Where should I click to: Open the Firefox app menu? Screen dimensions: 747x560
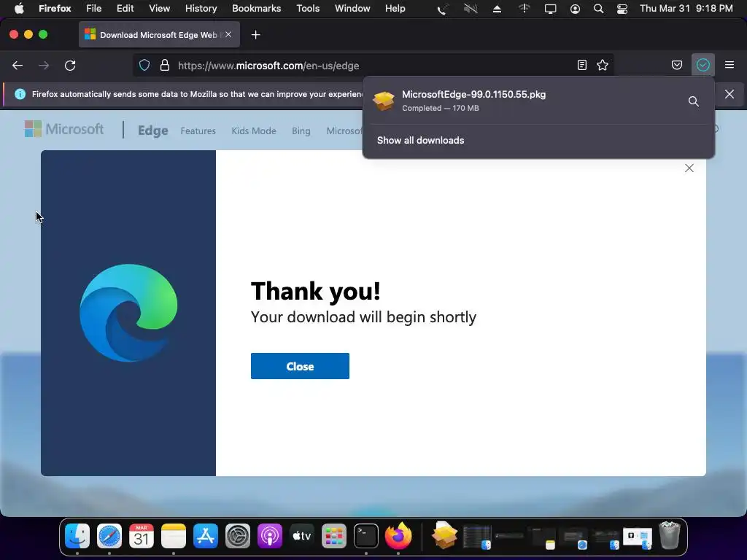point(55,9)
